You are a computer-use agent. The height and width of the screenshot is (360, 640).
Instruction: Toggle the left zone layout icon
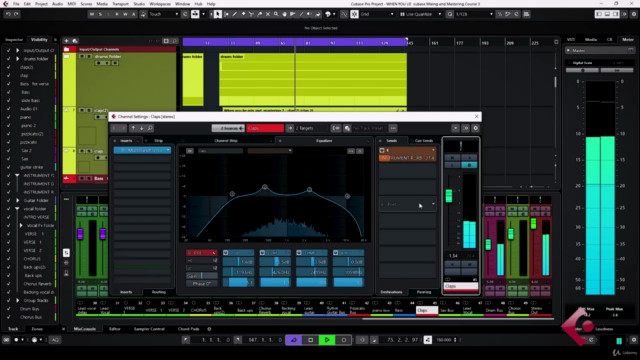pos(599,14)
